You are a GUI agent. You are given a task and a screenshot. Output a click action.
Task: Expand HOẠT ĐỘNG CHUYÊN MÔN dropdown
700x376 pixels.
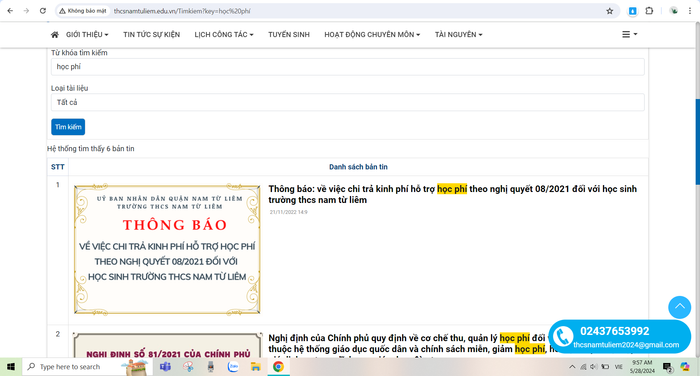coord(372,34)
